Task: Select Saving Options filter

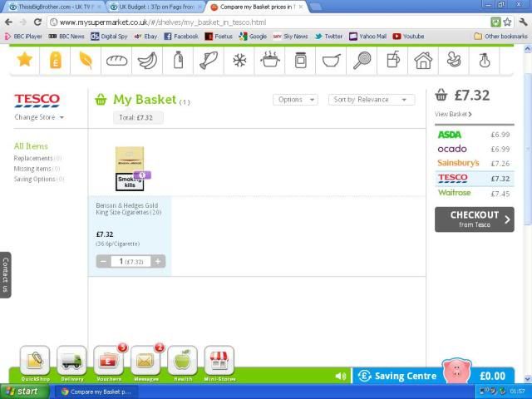Action: pos(39,179)
